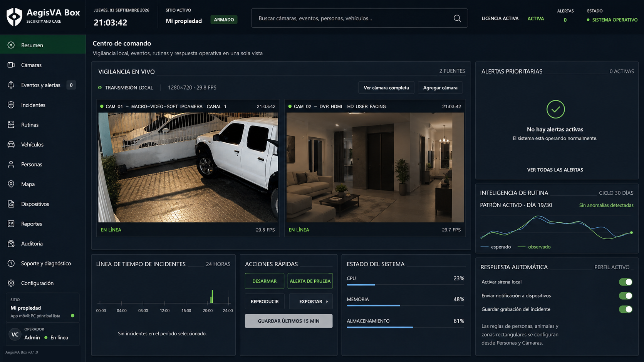Screen dimensions: 644x362
Task: Click the Dispositivos icon in sidebar
Action: click(11, 204)
